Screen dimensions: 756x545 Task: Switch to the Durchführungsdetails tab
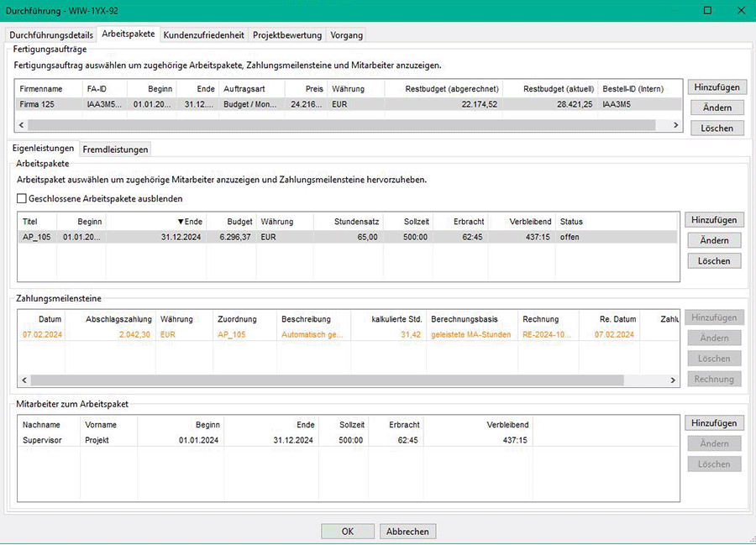(51, 34)
